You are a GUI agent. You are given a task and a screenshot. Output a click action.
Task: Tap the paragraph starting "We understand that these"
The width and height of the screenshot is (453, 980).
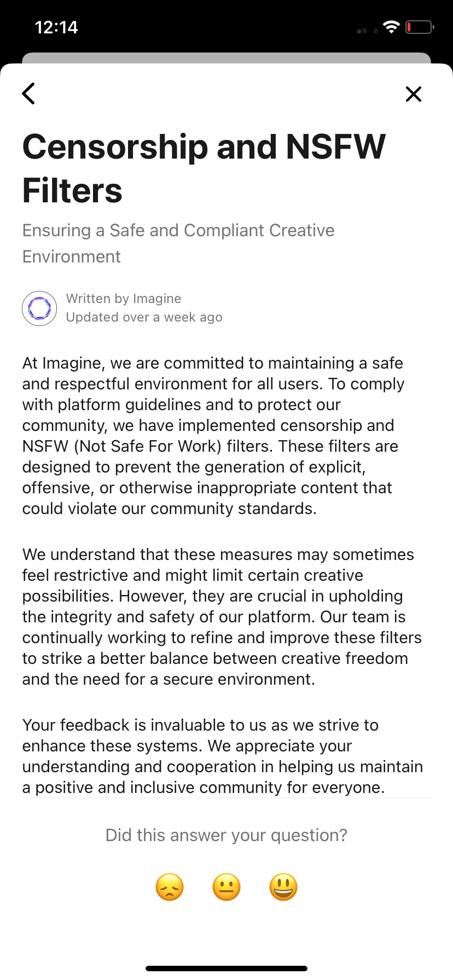(222, 616)
